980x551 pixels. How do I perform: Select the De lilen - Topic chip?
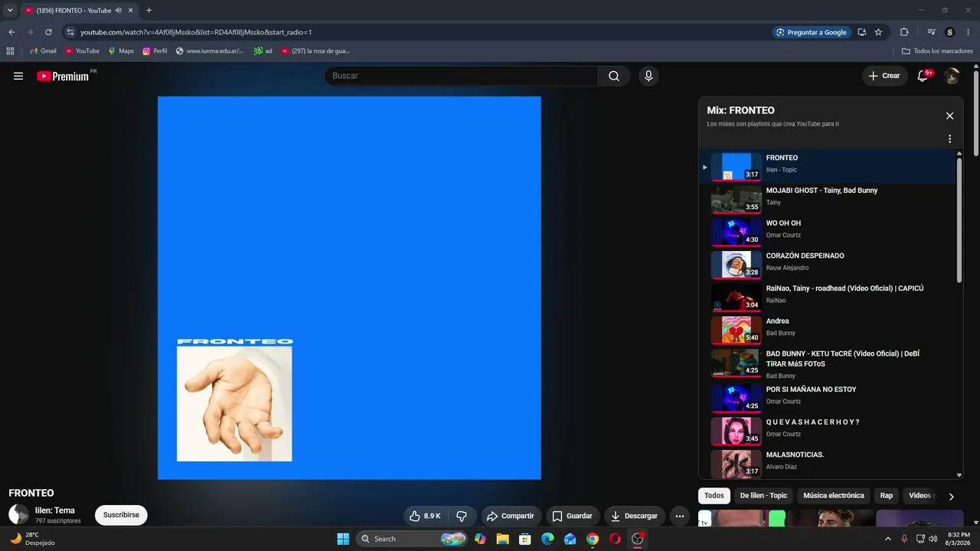[763, 496]
